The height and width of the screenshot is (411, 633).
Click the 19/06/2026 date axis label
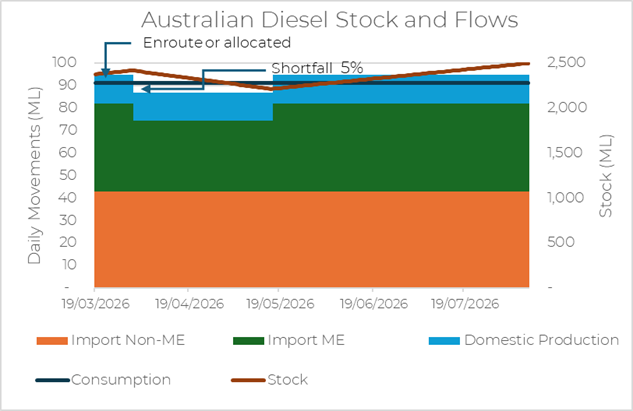pos(371,302)
